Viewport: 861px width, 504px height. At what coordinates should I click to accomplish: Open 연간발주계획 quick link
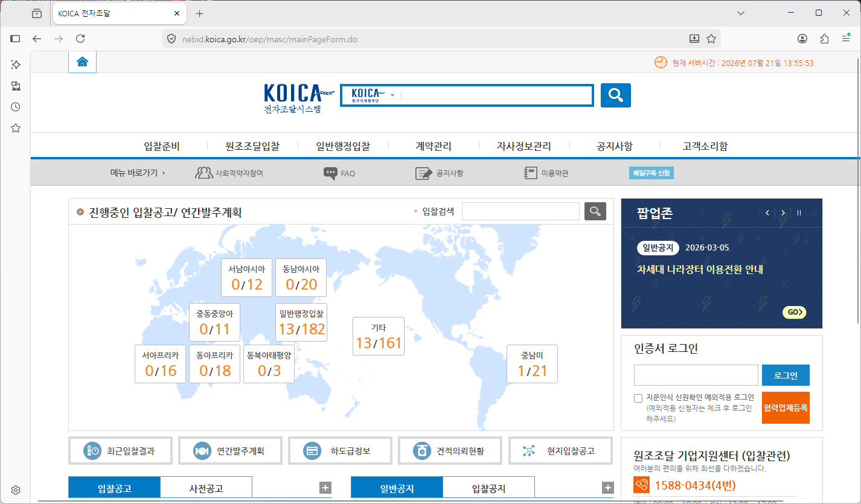point(231,451)
